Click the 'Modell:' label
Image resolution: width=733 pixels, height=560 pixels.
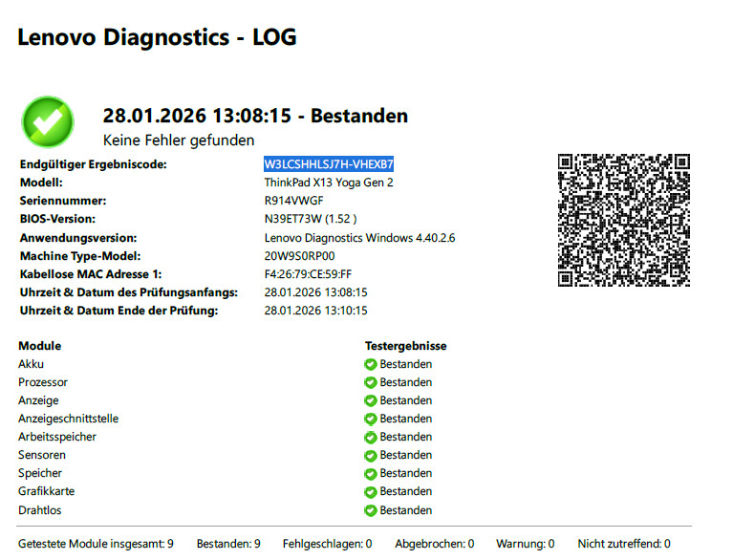point(41,183)
